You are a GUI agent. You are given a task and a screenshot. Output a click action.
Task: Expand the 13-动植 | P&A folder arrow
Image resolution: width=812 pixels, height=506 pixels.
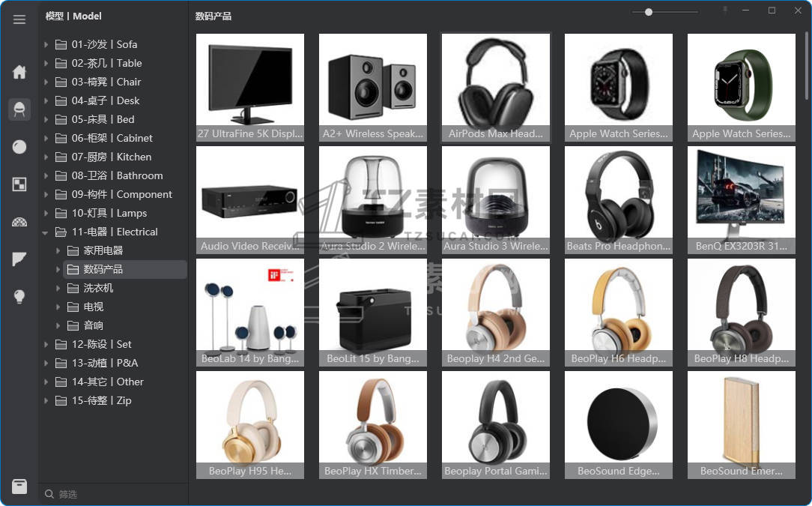[x=46, y=364]
